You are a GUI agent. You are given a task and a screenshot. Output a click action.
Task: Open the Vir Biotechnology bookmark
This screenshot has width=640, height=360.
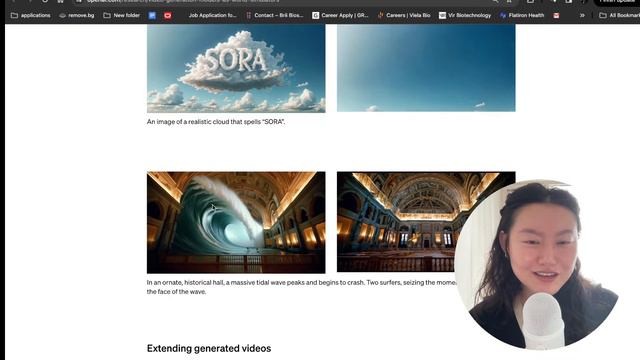(x=465, y=16)
